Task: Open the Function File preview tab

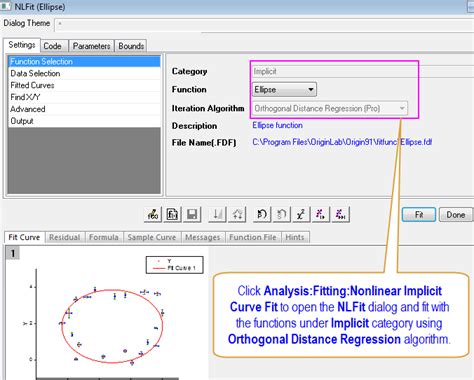Action: coord(253,237)
